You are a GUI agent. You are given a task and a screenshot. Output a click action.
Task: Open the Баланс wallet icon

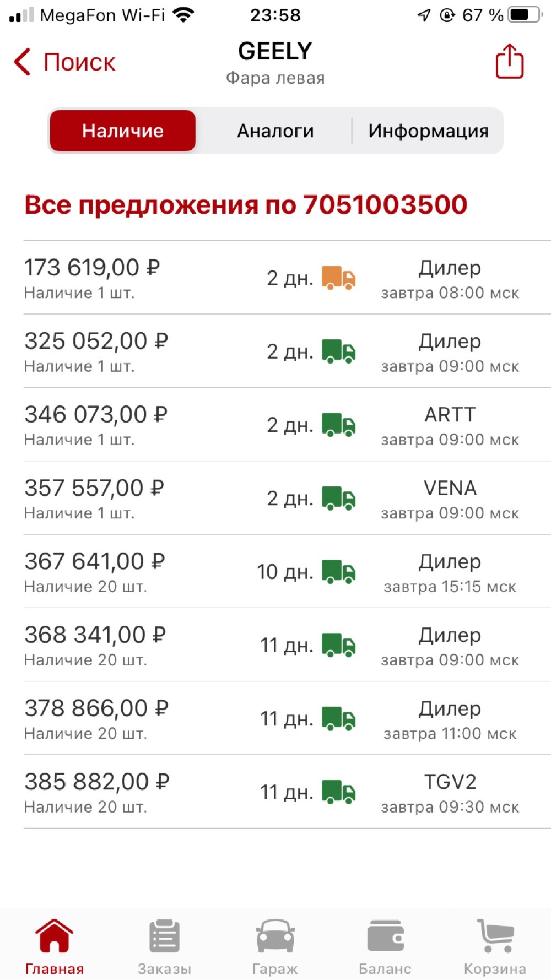(x=385, y=935)
